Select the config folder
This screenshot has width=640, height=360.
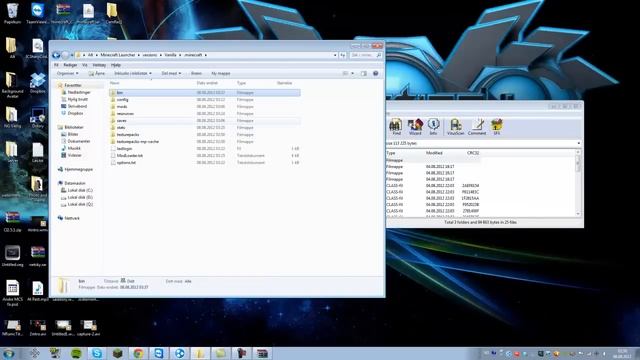[x=122, y=100]
